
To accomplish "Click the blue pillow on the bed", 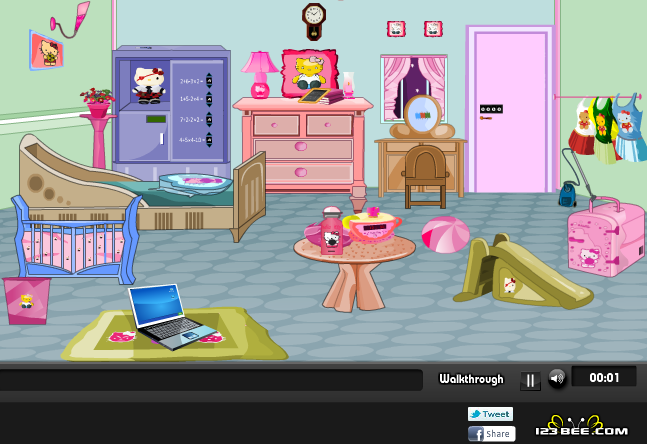I will [x=195, y=184].
